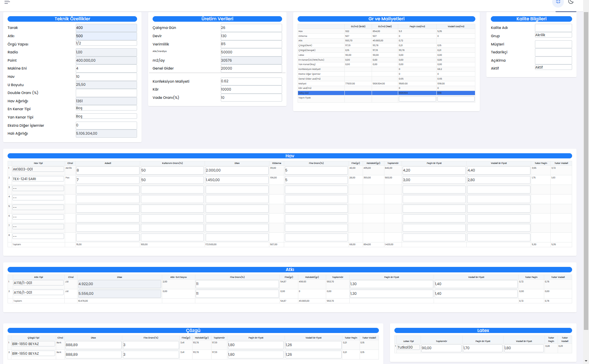This screenshot has width=589, height=364.
Task: Select the AK1803-001 Hav Tipi field
Action: click(x=38, y=169)
